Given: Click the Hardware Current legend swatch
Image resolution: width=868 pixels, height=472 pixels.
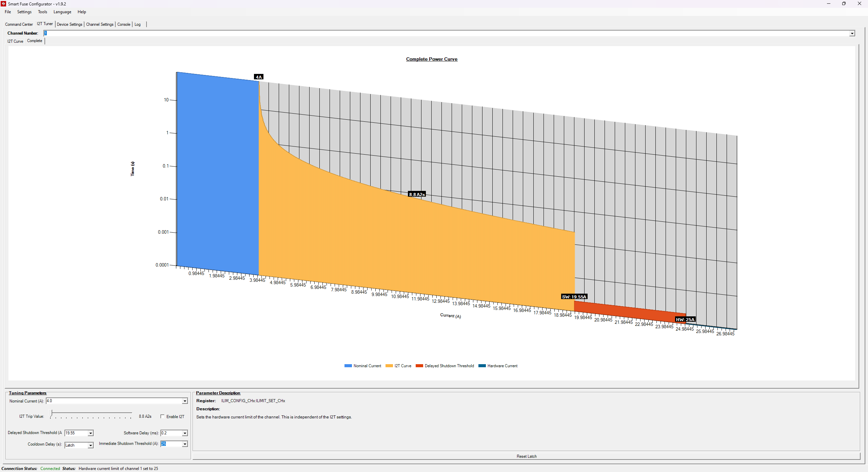Looking at the screenshot, I should pos(482,366).
